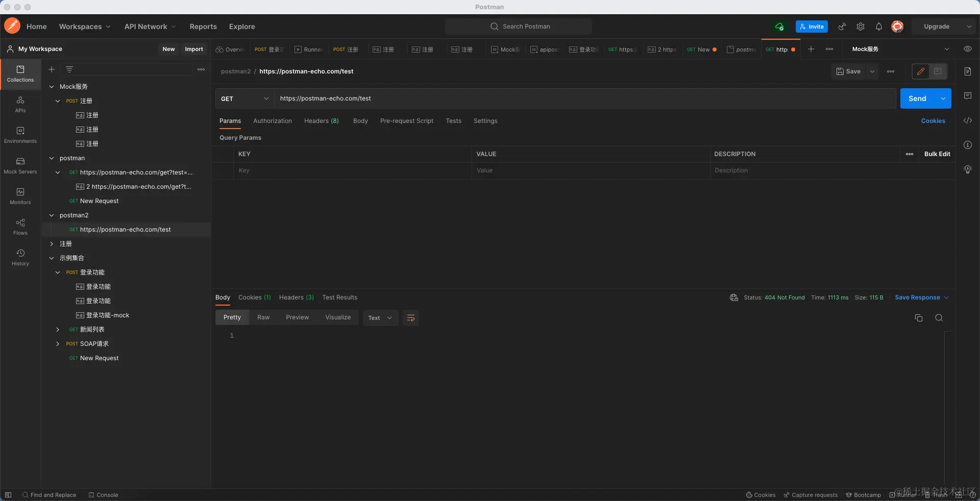This screenshot has height=501, width=980.
Task: Click Bulk Edit for query params
Action: pyautogui.click(x=937, y=154)
